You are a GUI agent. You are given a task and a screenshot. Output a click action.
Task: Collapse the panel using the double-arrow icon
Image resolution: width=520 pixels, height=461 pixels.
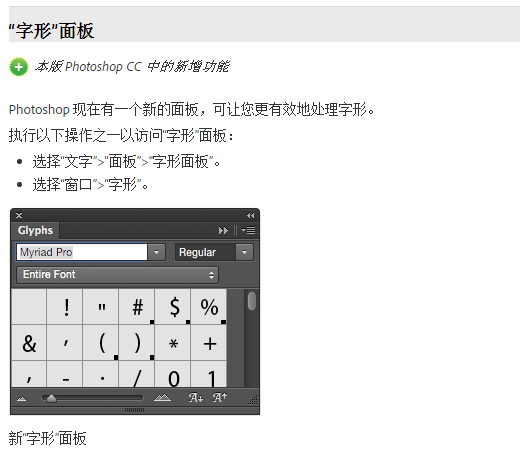(250, 216)
